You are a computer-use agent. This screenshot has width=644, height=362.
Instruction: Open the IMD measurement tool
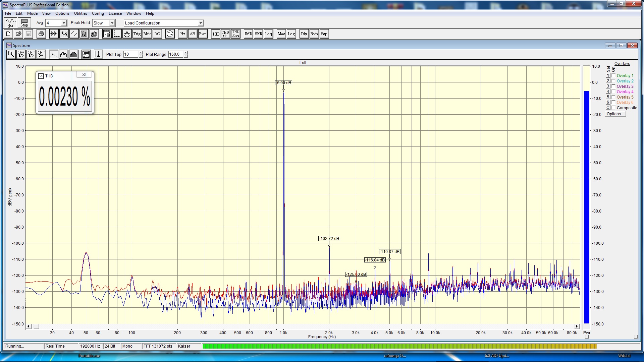[x=248, y=34]
